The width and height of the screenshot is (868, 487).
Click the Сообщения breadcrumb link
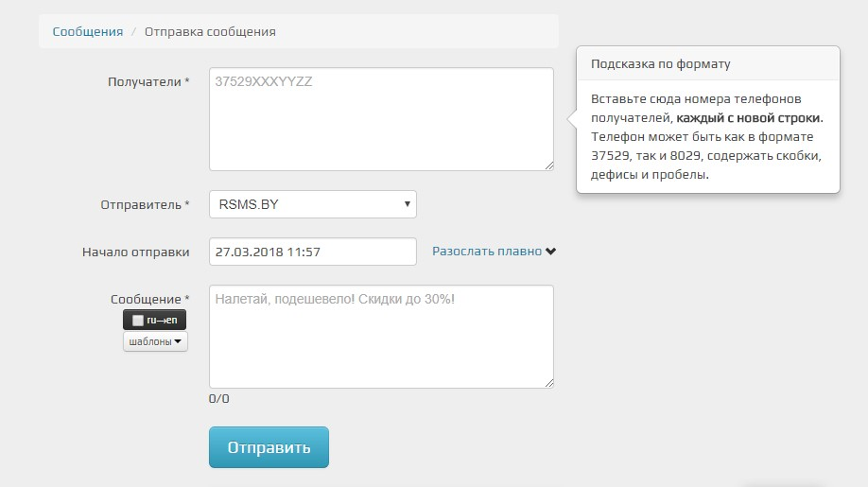tap(88, 31)
